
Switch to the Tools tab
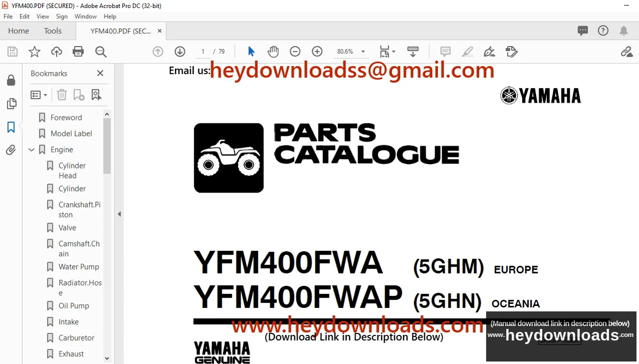pos(53,31)
